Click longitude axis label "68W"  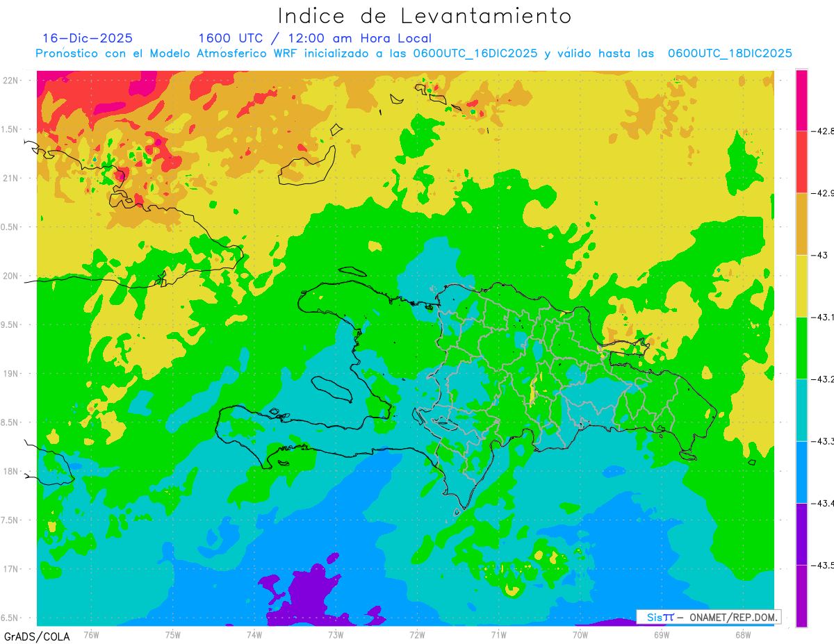point(743,634)
